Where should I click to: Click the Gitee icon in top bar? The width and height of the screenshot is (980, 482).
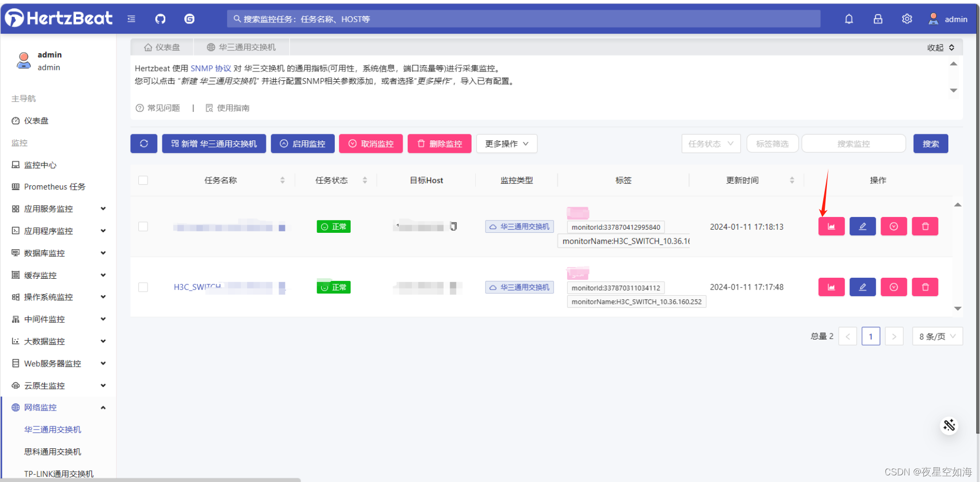coord(189,18)
